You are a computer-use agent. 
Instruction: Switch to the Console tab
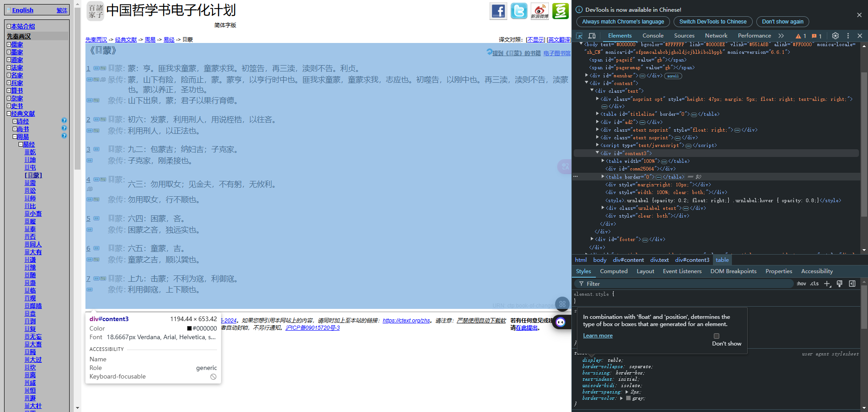653,36
